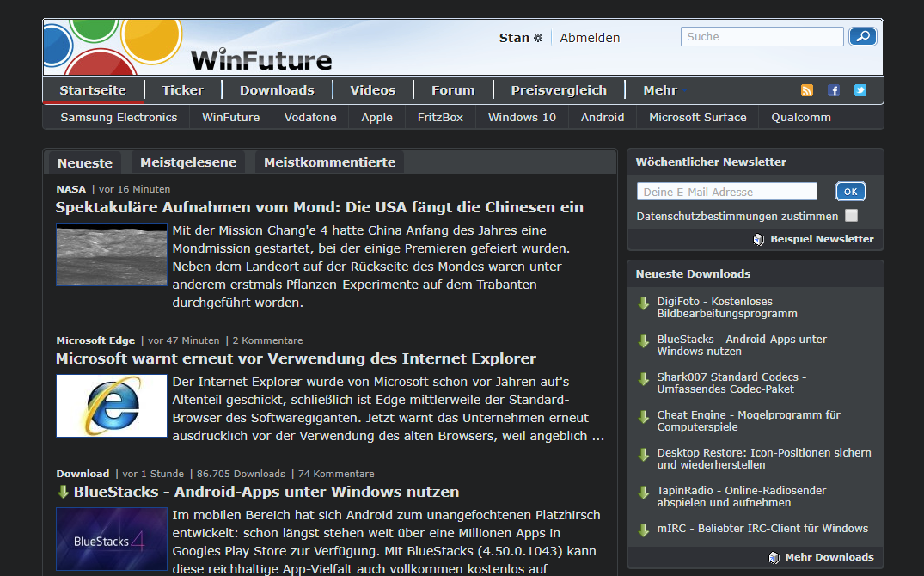
Task: Click the green download arrow beside BlueStacks headline
Action: 64,492
